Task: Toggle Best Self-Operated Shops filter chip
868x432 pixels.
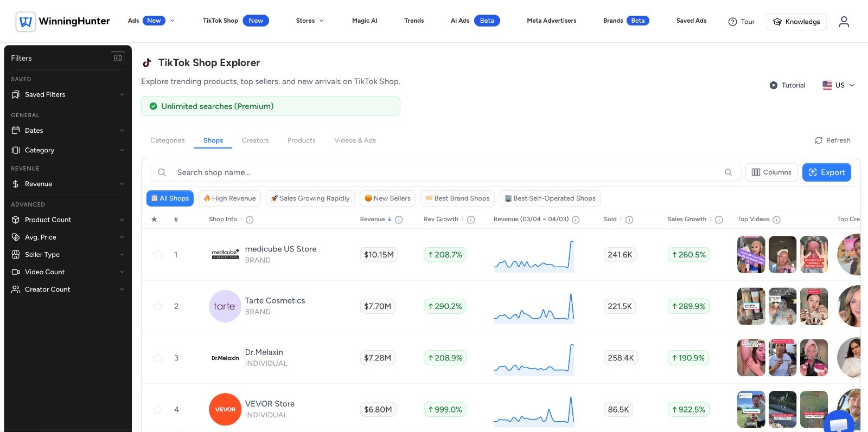Action: click(550, 198)
